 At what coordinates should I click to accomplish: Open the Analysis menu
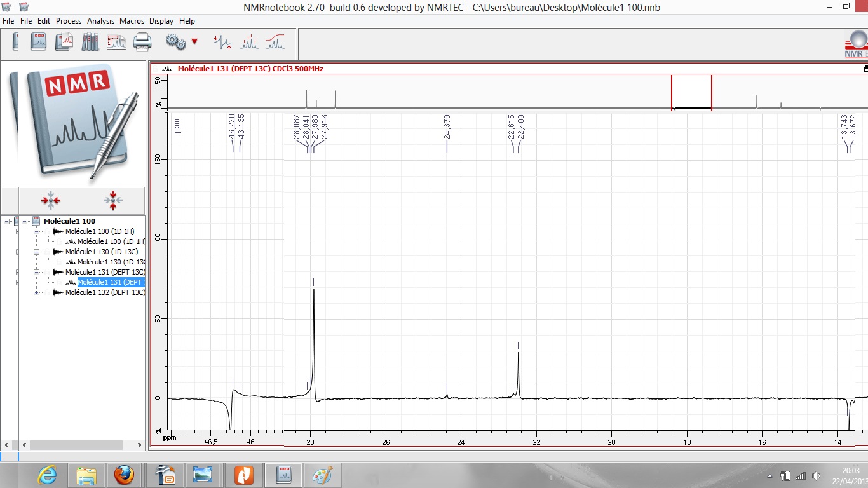100,21
